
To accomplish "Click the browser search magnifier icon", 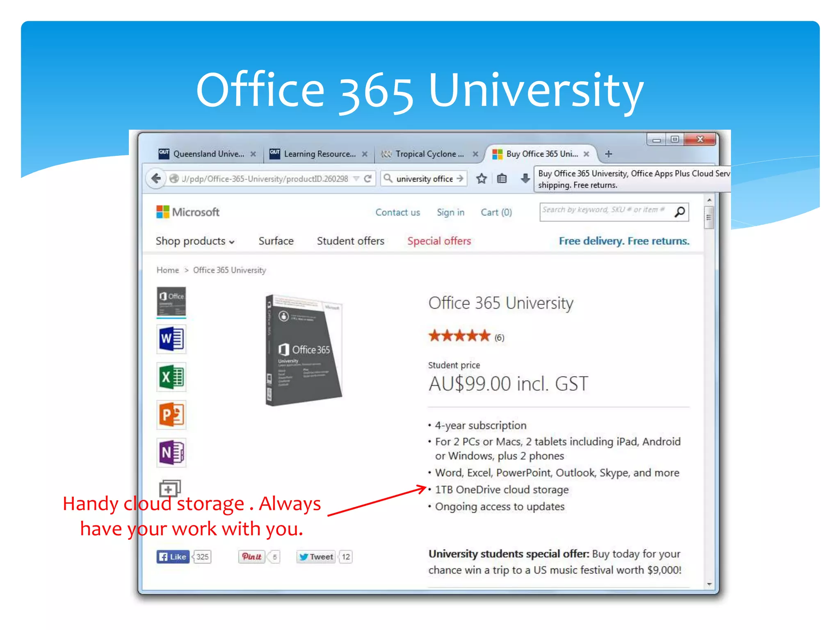I will click(388, 178).
